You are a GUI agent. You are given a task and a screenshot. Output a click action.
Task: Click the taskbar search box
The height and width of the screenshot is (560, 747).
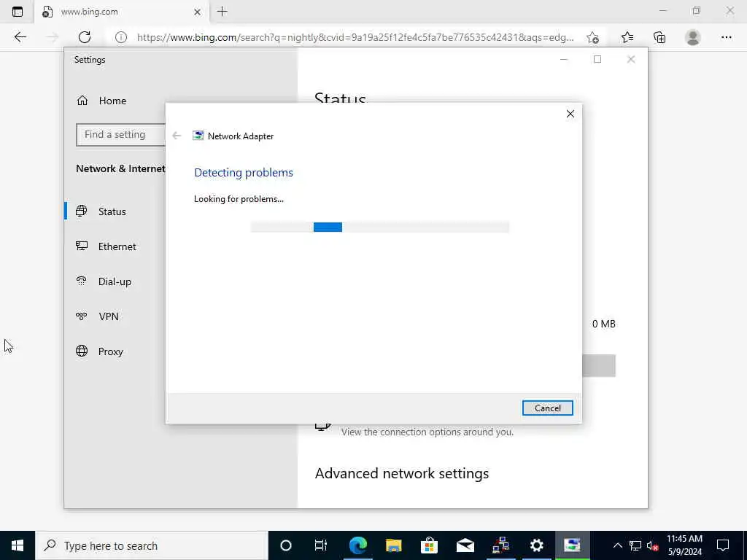point(152,545)
